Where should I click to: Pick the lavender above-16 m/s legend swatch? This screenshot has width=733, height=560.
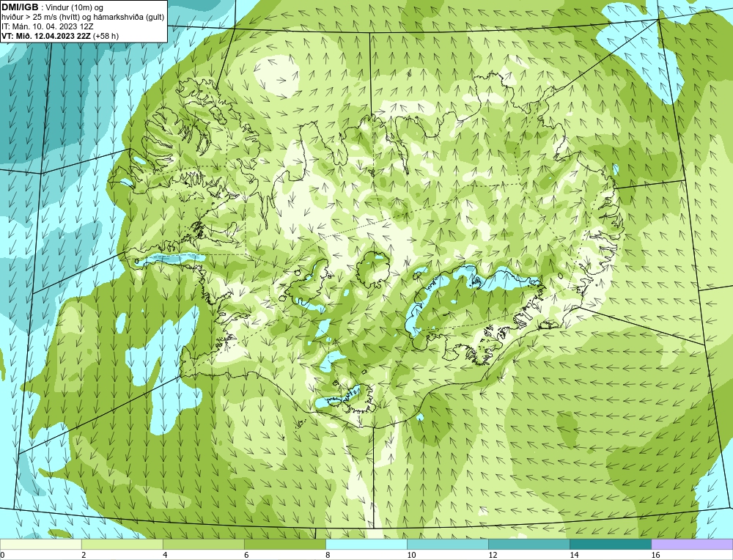click(692, 545)
